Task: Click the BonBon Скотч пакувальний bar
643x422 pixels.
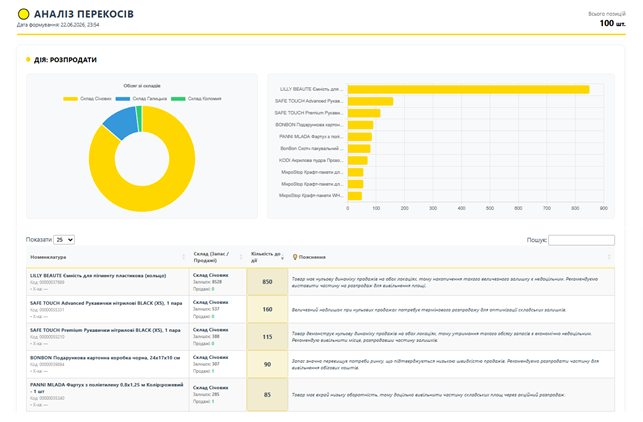Action: pos(359,148)
